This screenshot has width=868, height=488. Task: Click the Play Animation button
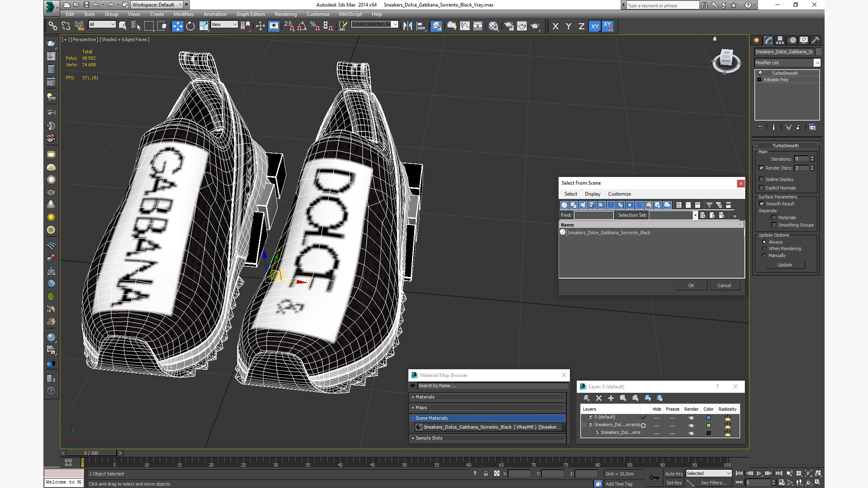[x=759, y=474]
